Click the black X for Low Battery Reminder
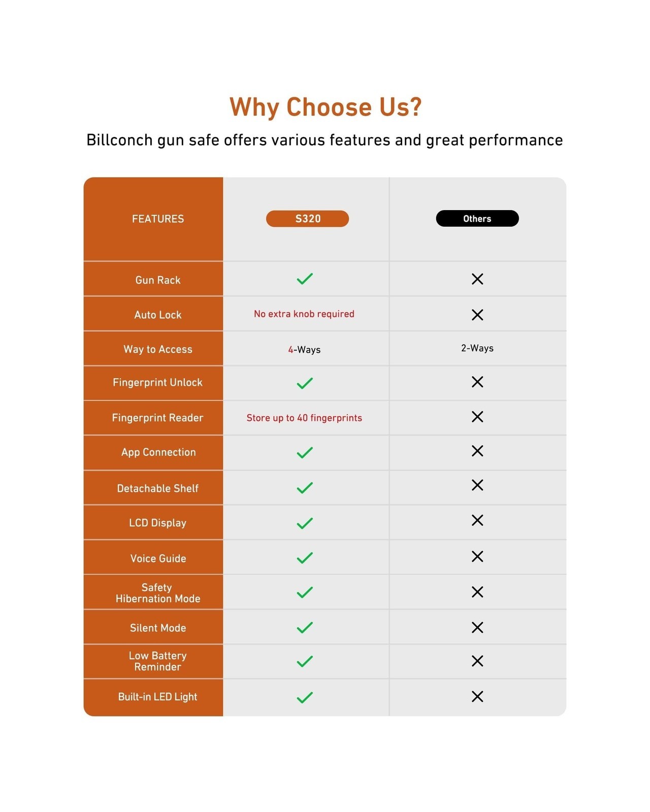Image resolution: width=650 pixels, height=812 pixels. click(477, 661)
